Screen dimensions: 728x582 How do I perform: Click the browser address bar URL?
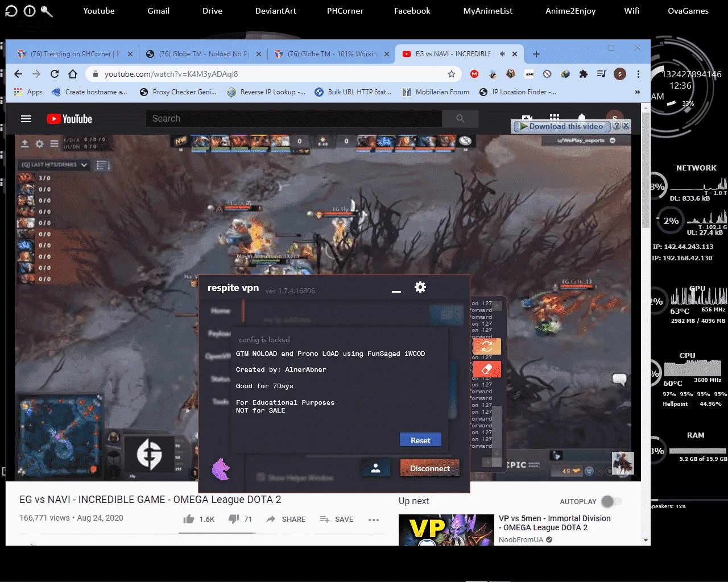171,74
